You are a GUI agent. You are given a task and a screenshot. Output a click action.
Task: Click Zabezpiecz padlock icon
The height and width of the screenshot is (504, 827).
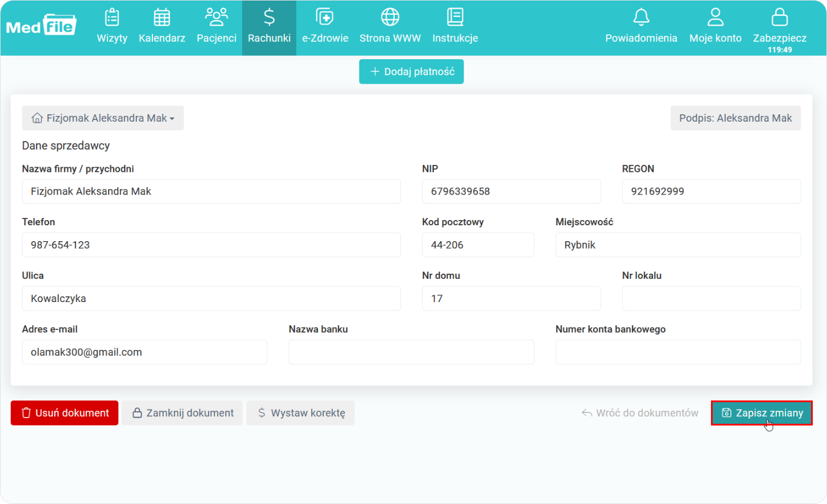coord(779,18)
